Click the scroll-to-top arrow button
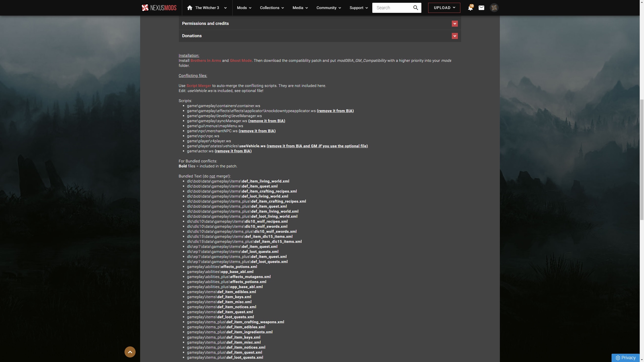Screen dimensions: 644x362 (x=130, y=352)
